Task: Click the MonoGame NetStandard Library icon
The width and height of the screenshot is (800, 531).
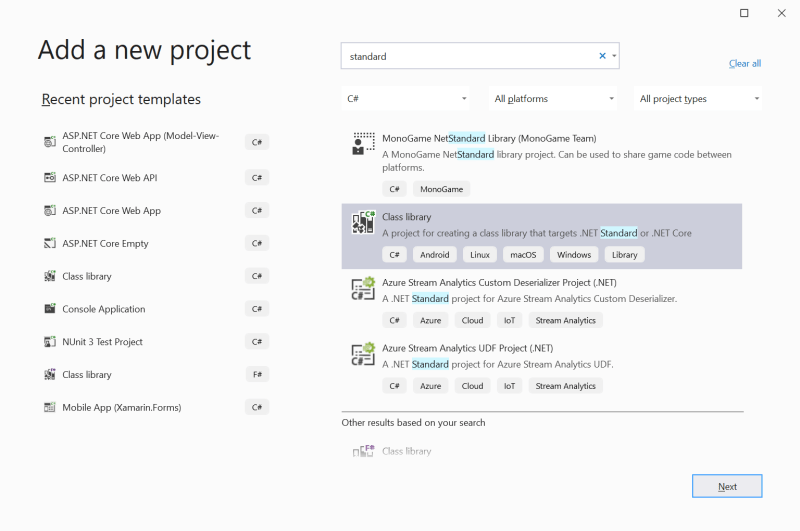Action: tap(363, 143)
